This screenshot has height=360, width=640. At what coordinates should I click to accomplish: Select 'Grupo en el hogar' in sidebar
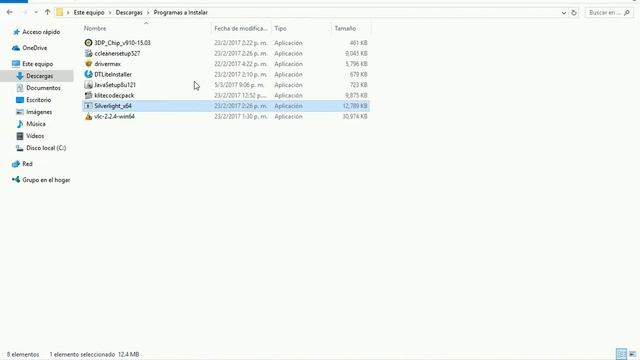[x=46, y=180]
